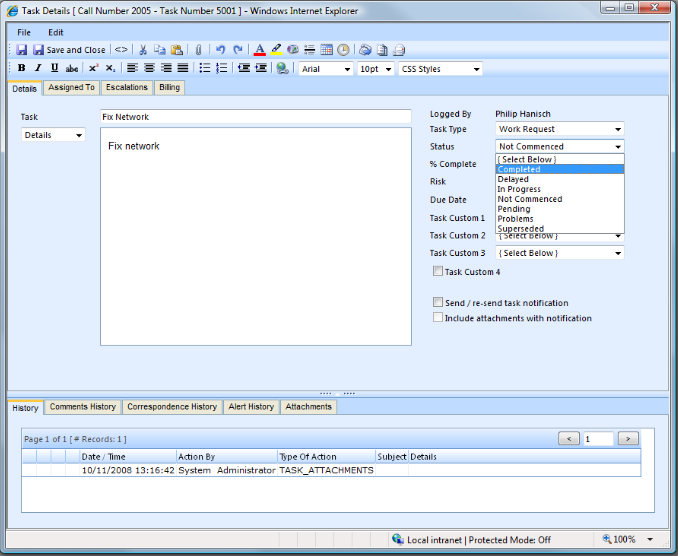Viewport: 678px width, 556px height.
Task: Select In Progress status option
Action: tap(560, 189)
